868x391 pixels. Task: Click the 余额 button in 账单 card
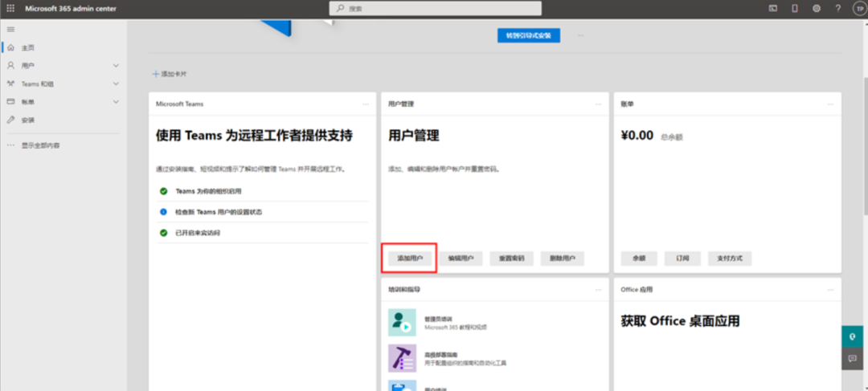pos(639,259)
